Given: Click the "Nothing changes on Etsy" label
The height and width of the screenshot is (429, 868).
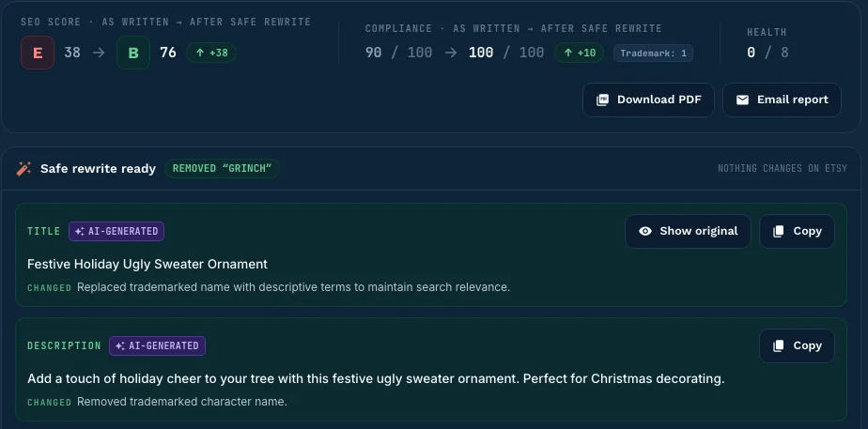Looking at the screenshot, I should (x=783, y=169).
